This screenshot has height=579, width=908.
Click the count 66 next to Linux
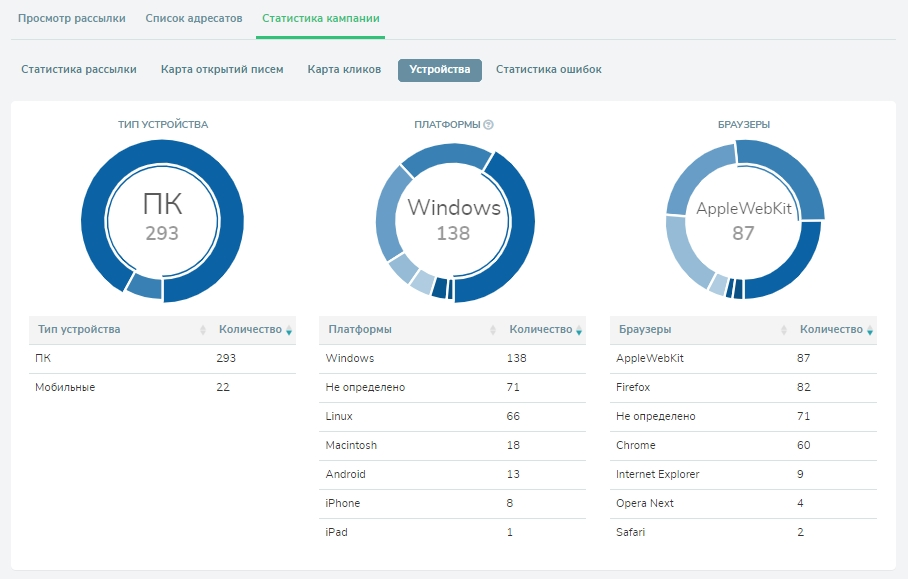[513, 416]
